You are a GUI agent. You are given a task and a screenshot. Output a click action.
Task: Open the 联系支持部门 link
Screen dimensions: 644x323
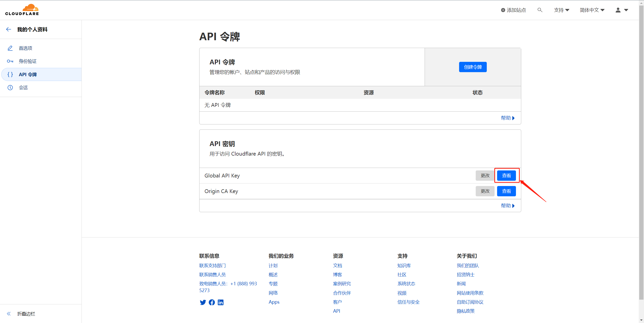[x=212, y=265]
